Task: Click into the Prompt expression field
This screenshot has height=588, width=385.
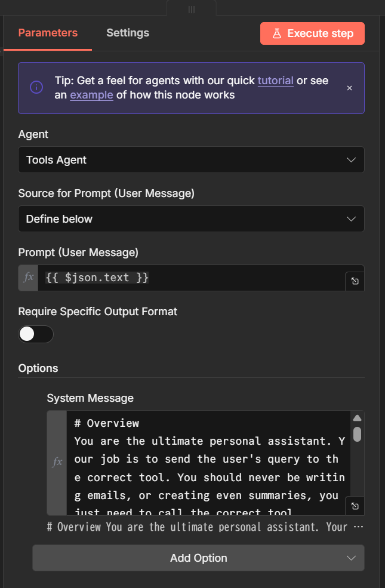Action: click(191, 278)
